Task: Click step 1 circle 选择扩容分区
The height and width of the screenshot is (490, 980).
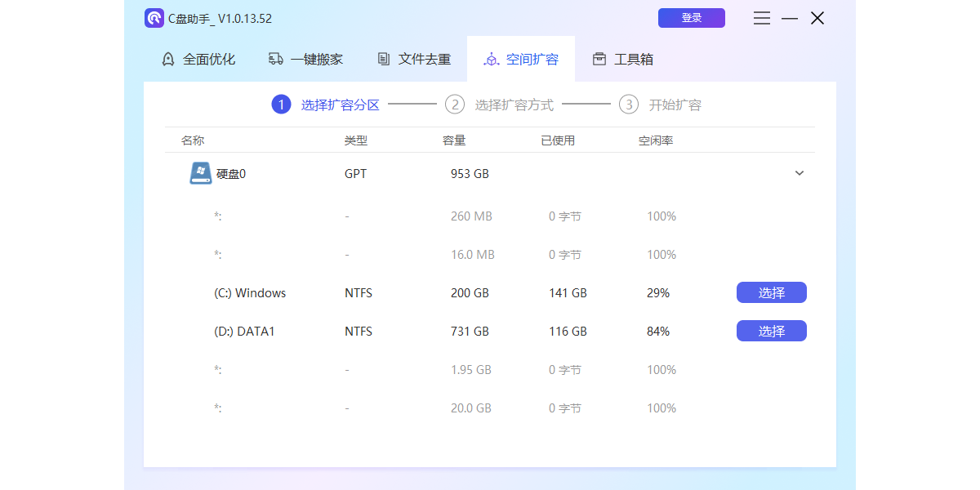Action: pyautogui.click(x=281, y=105)
